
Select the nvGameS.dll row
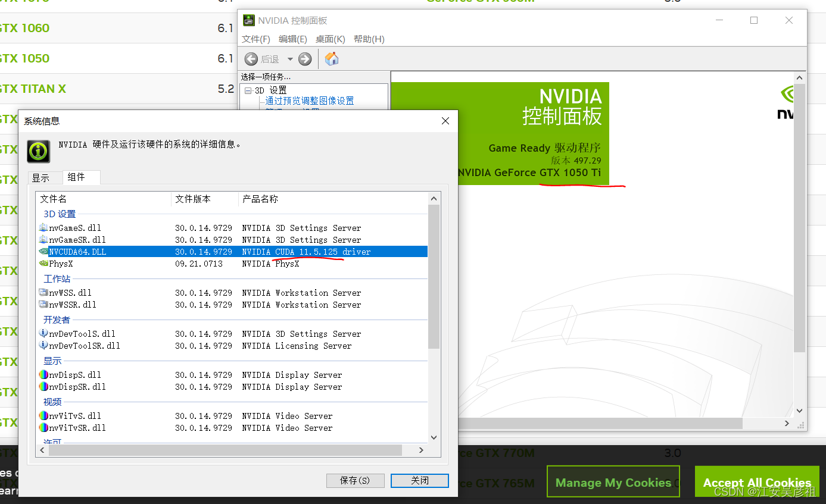(x=232, y=228)
